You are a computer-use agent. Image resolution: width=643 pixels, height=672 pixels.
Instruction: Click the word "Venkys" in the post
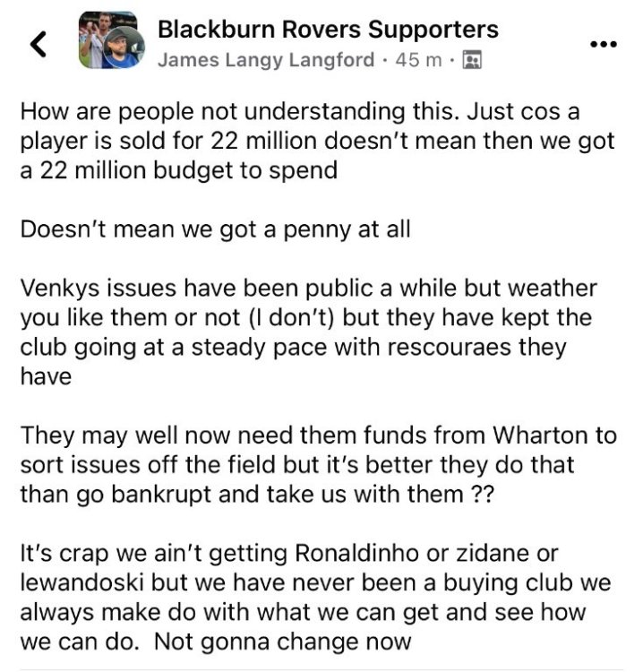[61, 289]
